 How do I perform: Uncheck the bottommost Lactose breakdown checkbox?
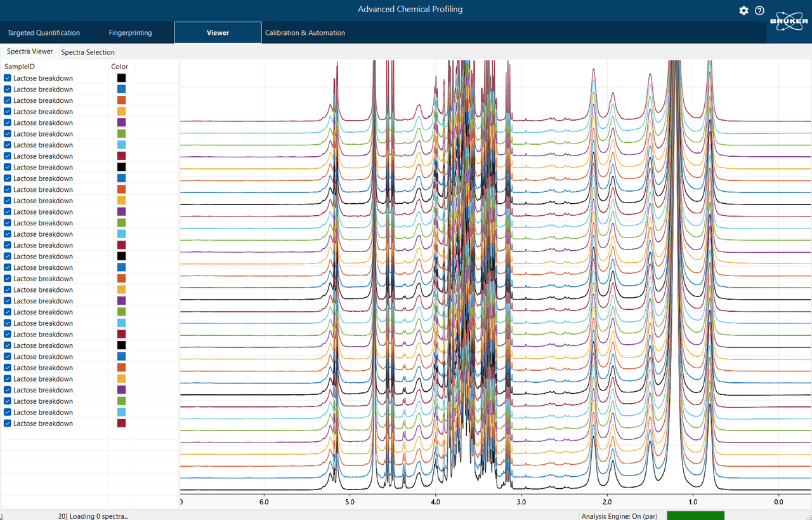coord(8,423)
